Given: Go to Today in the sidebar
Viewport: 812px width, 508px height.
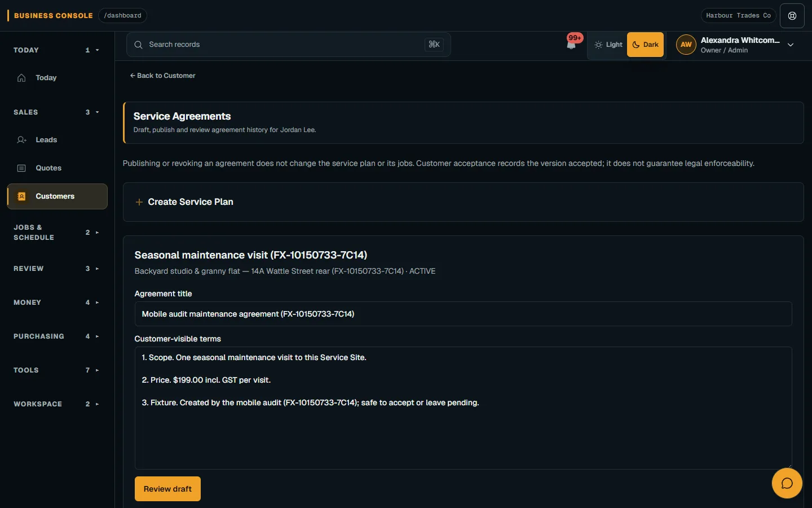Looking at the screenshot, I should click(57, 78).
